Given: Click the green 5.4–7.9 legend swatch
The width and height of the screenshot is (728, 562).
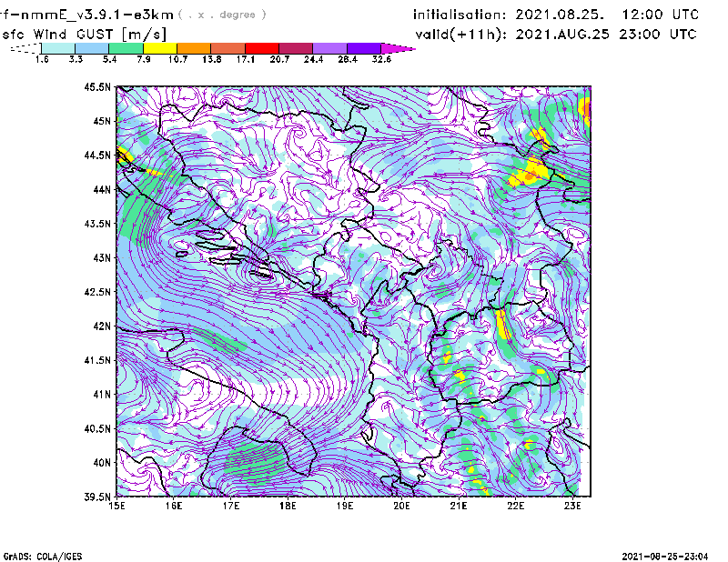Looking at the screenshot, I should pos(126,48).
